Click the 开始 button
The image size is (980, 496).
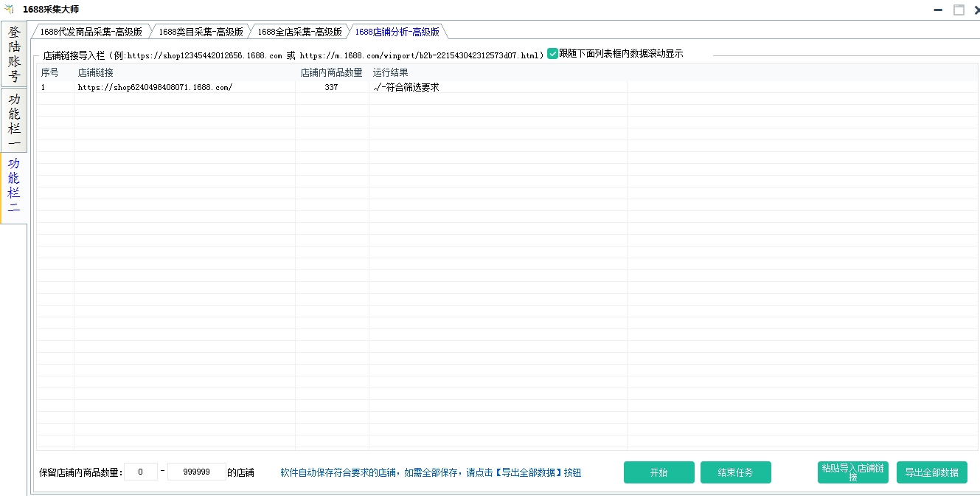pos(659,472)
